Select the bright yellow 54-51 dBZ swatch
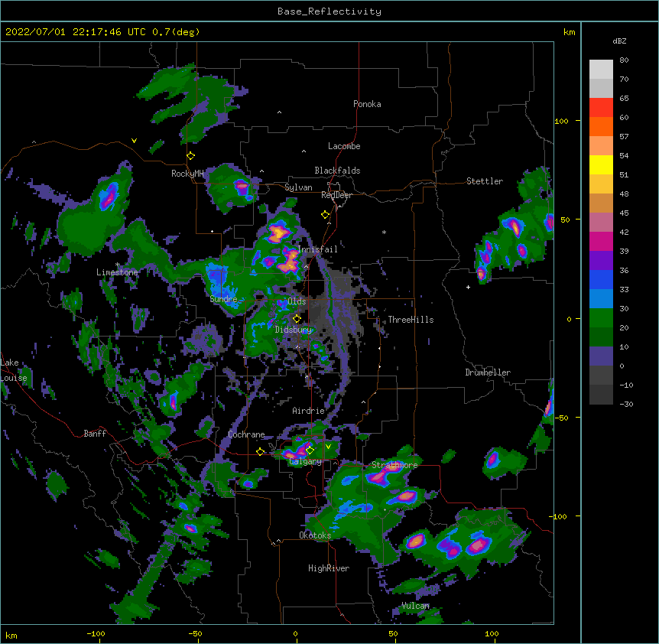The image size is (659, 644). coord(601,165)
